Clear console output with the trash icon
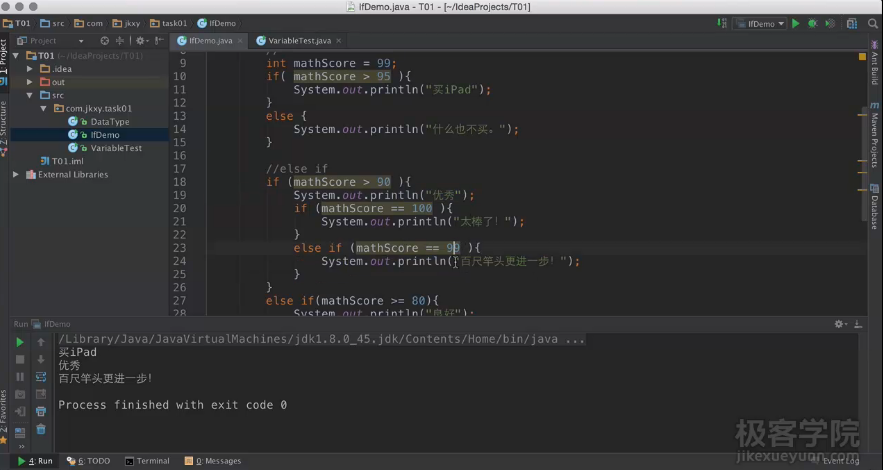The width and height of the screenshot is (883, 470). [41, 428]
